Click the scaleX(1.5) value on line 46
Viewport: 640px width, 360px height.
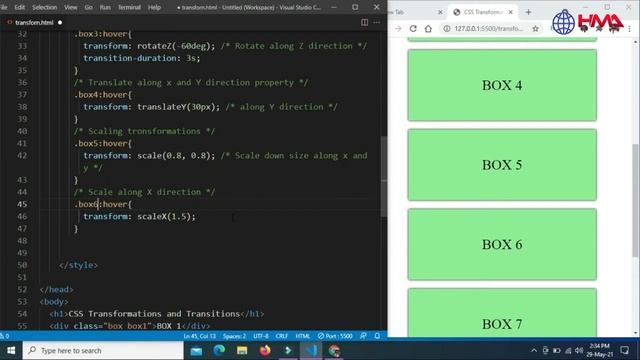tap(166, 216)
